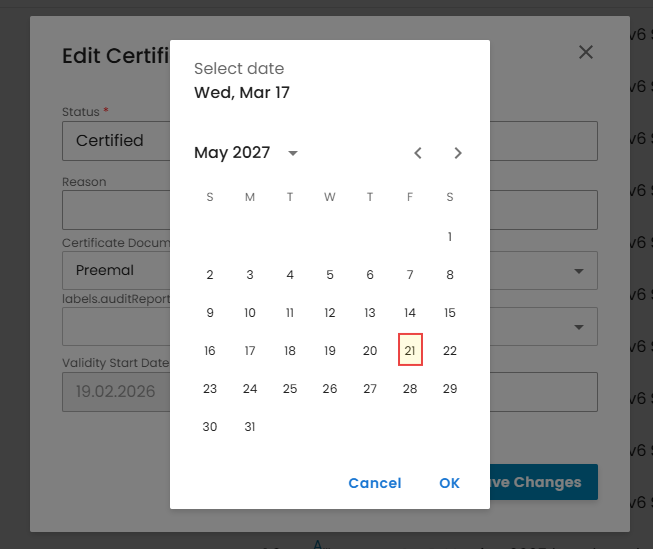Screen dimensions: 653x549
Task: Go to next month arrow
Action: click(458, 153)
